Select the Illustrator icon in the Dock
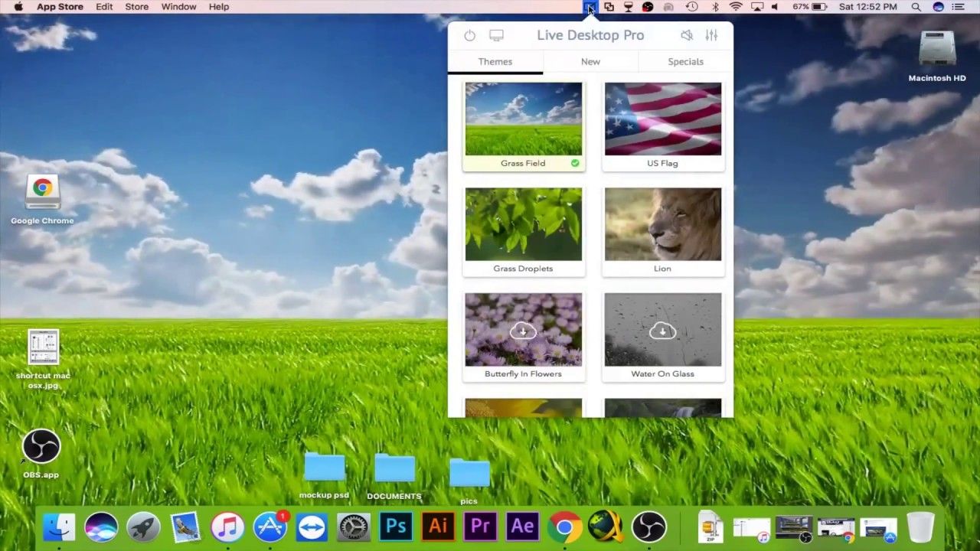The height and width of the screenshot is (551, 980). [x=437, y=526]
